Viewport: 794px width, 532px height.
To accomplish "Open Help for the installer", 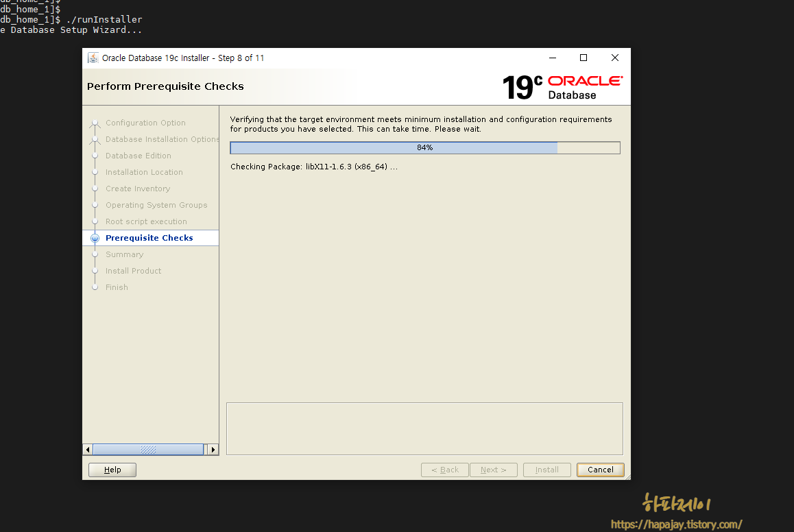I will pos(112,470).
